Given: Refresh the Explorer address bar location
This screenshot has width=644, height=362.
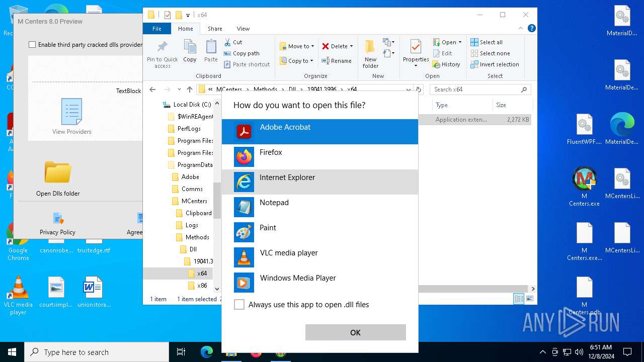Looking at the screenshot, I should pyautogui.click(x=418, y=89).
